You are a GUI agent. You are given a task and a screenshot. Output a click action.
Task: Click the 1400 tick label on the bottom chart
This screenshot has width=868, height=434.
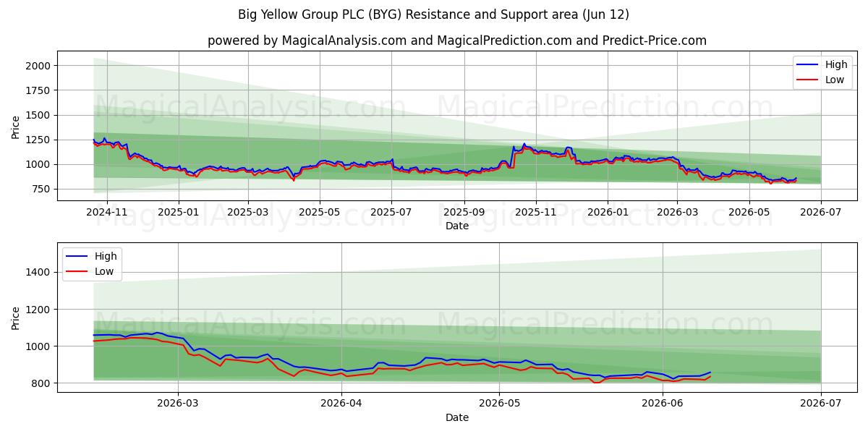tap(38, 273)
